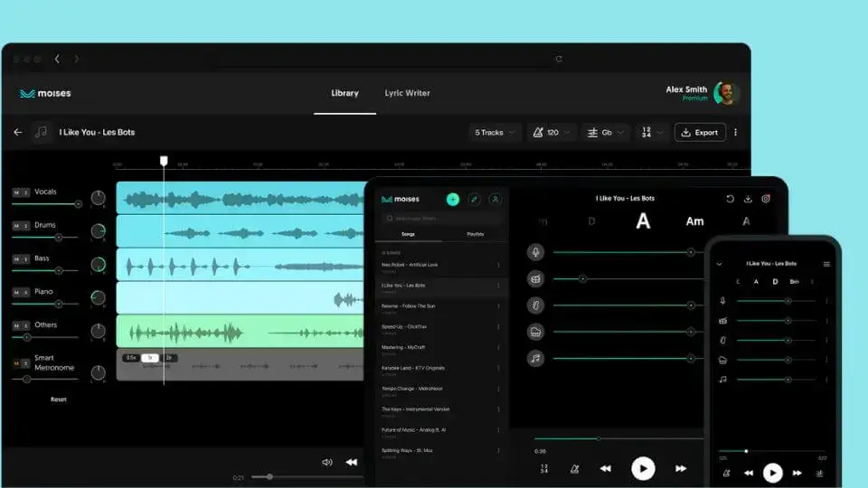Click the vocals microphone icon on the tablet

[x=535, y=252]
